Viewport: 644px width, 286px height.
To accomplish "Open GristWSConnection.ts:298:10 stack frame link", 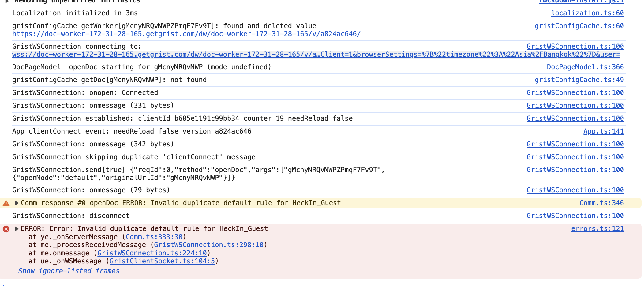I will coord(209,245).
